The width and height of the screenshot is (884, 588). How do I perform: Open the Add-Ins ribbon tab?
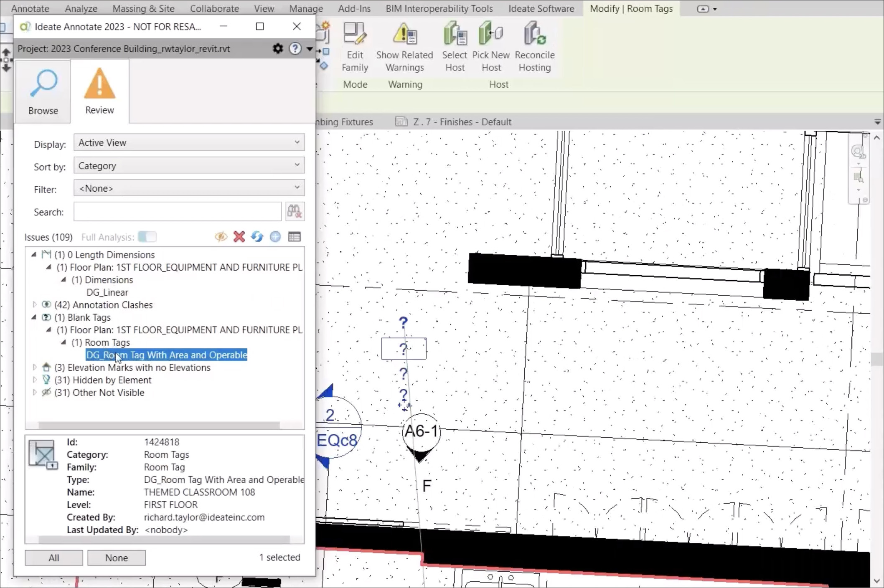click(354, 8)
